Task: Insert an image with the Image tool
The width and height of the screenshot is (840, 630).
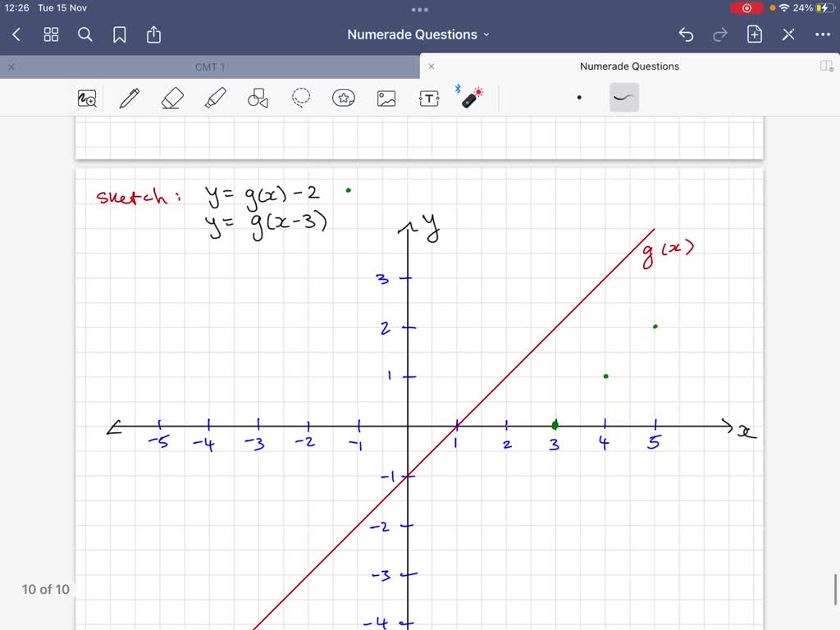Action: pos(386,98)
